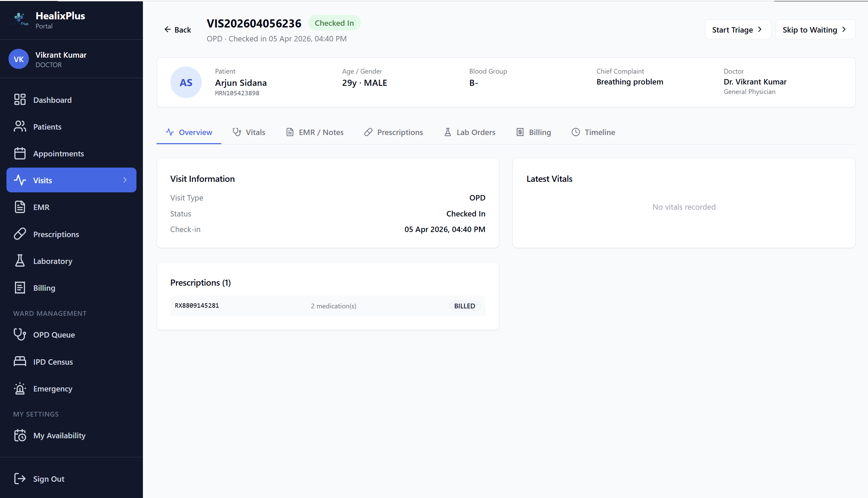Open the OPD Queue stethoscope icon
Viewport: 868px width, 498px height.
(19, 334)
